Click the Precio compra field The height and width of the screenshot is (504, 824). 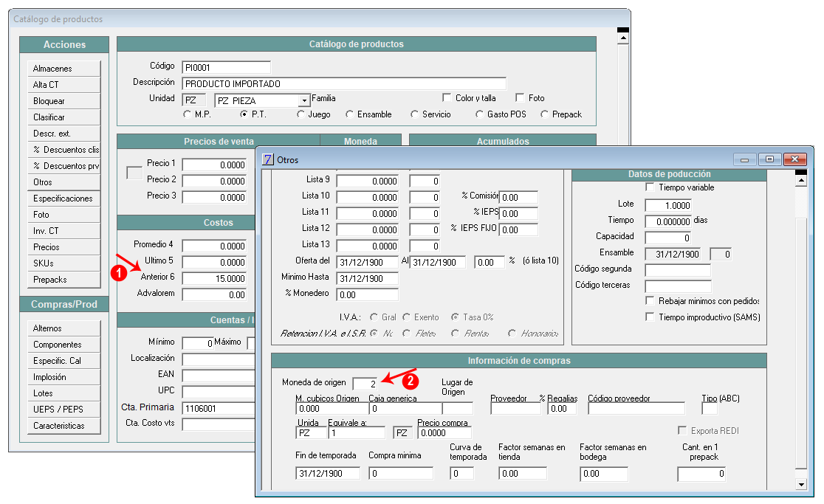(444, 433)
